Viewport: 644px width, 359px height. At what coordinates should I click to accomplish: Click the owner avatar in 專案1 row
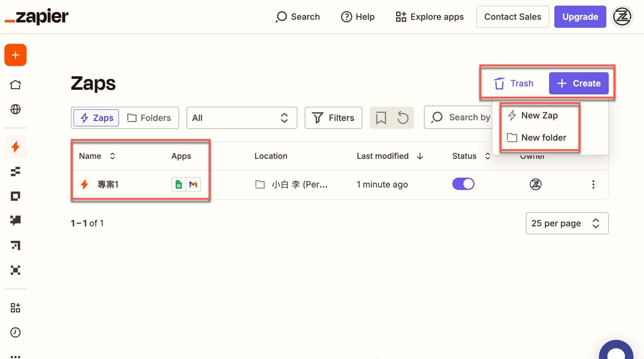point(535,185)
